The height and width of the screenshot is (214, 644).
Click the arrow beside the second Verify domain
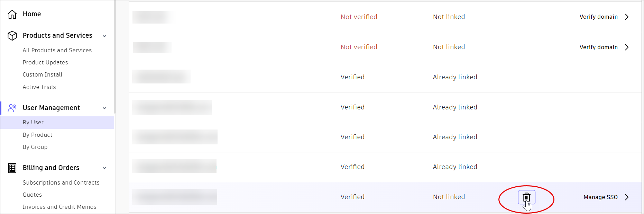click(627, 47)
